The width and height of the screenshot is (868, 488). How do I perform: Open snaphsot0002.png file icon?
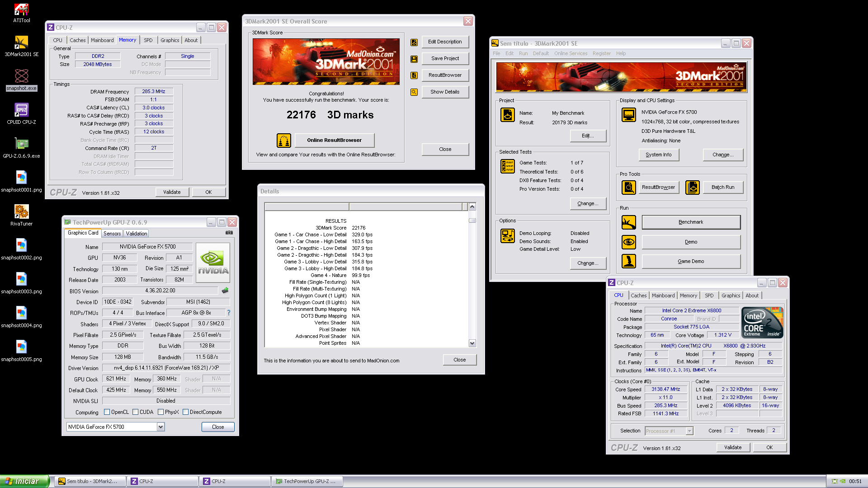pos(21,249)
